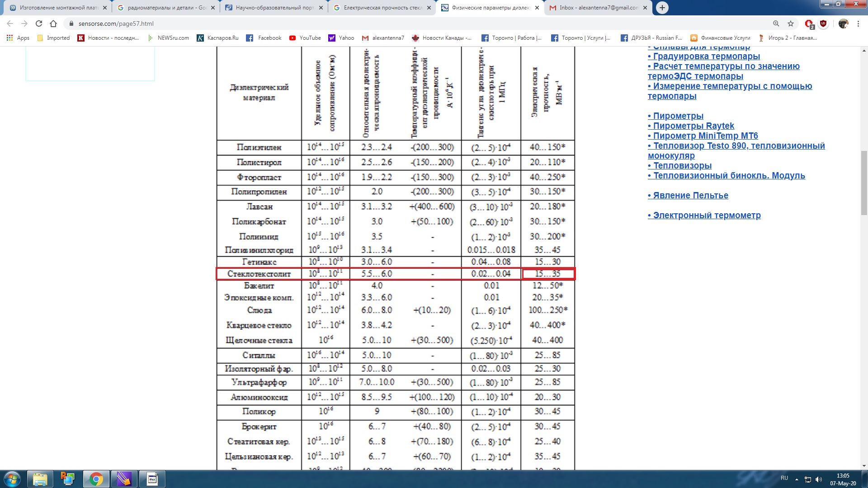Viewport: 868px width, 488px height.
Task: Open the 'Финансовые Услуги' bookmark
Action: pos(720,38)
